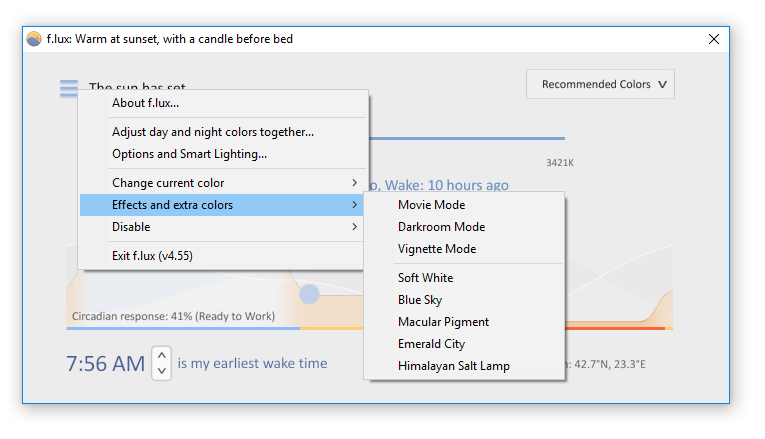Select Adjust day and night colors together...

221,132
